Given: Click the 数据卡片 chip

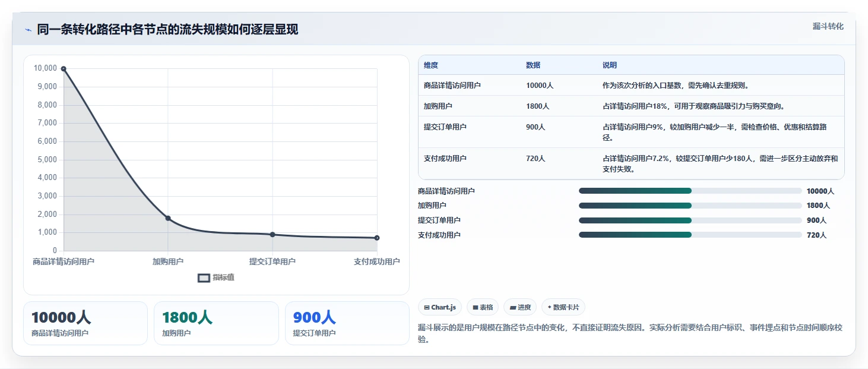Looking at the screenshot, I should pyautogui.click(x=563, y=307).
